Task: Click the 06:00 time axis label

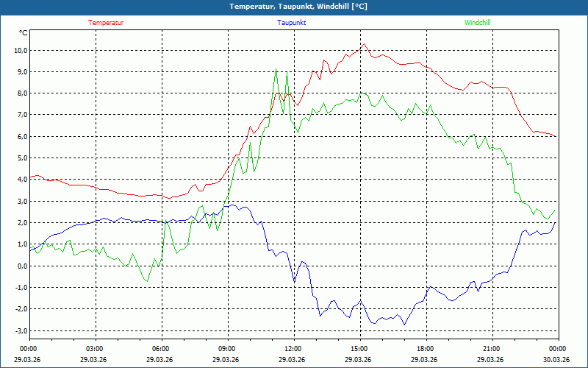Action: 162,349
